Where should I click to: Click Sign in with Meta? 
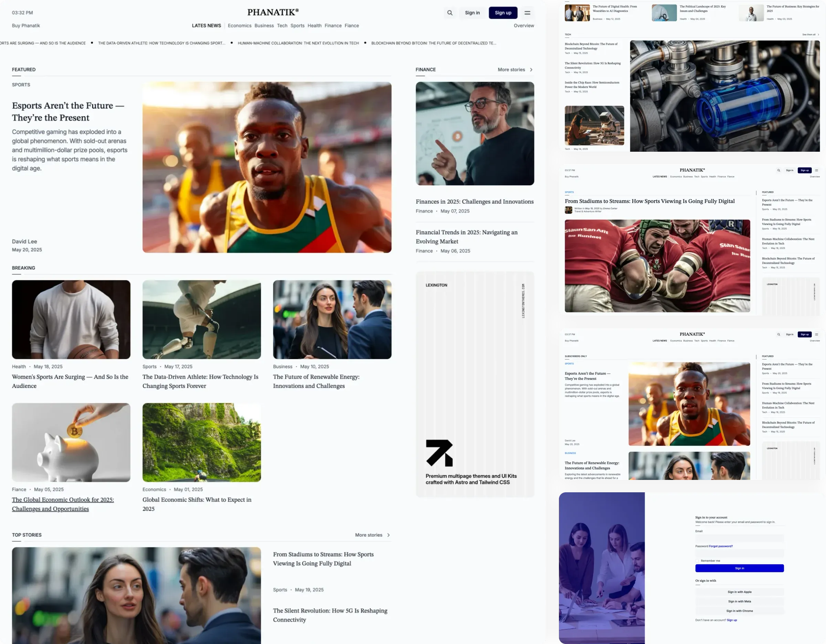point(739,601)
